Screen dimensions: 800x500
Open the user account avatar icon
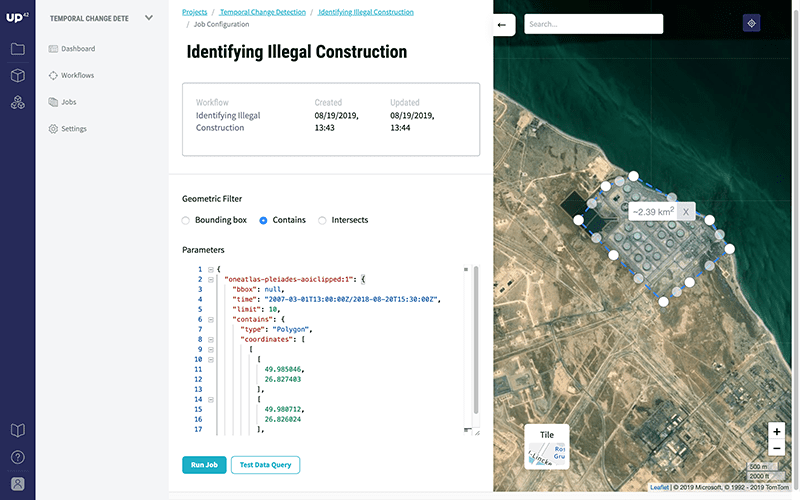(x=17, y=484)
